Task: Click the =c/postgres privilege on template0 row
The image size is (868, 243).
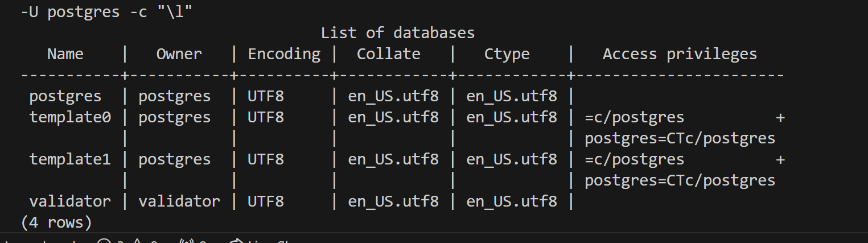Action: (x=635, y=117)
